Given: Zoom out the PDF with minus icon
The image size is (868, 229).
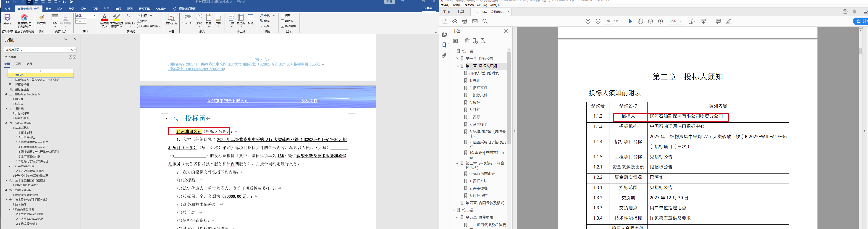Looking at the screenshot, I should click(651, 21).
